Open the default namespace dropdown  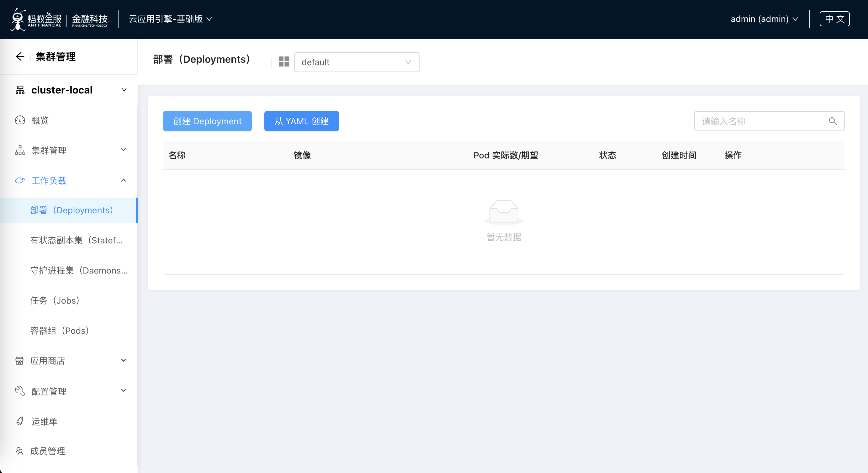pos(357,62)
